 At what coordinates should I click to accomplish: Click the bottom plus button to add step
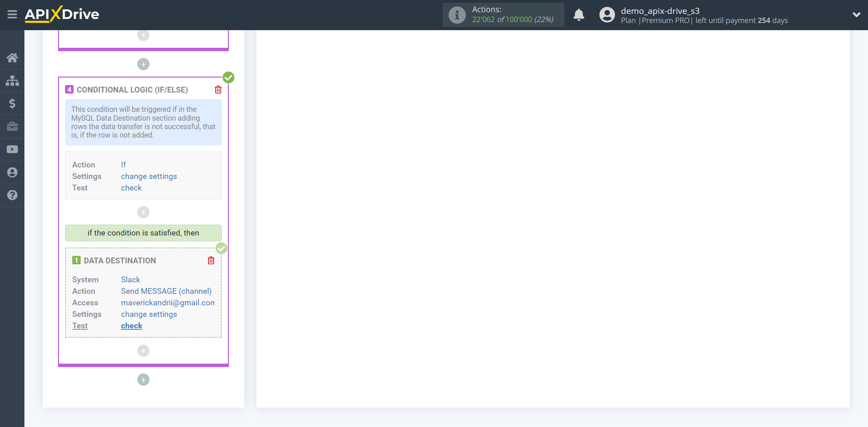(x=143, y=380)
